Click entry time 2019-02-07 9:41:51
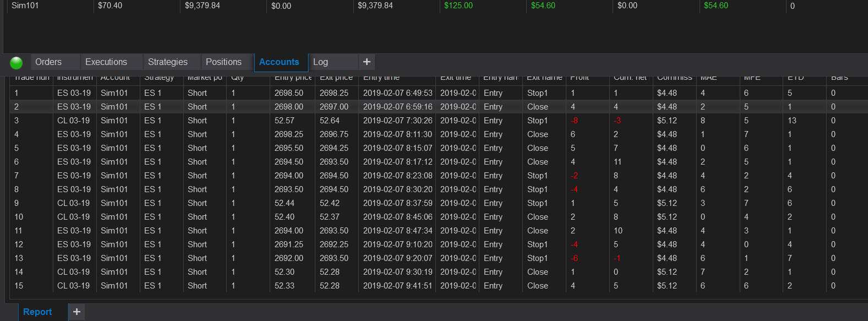Viewport: 868px width, 321px height. [x=398, y=286]
